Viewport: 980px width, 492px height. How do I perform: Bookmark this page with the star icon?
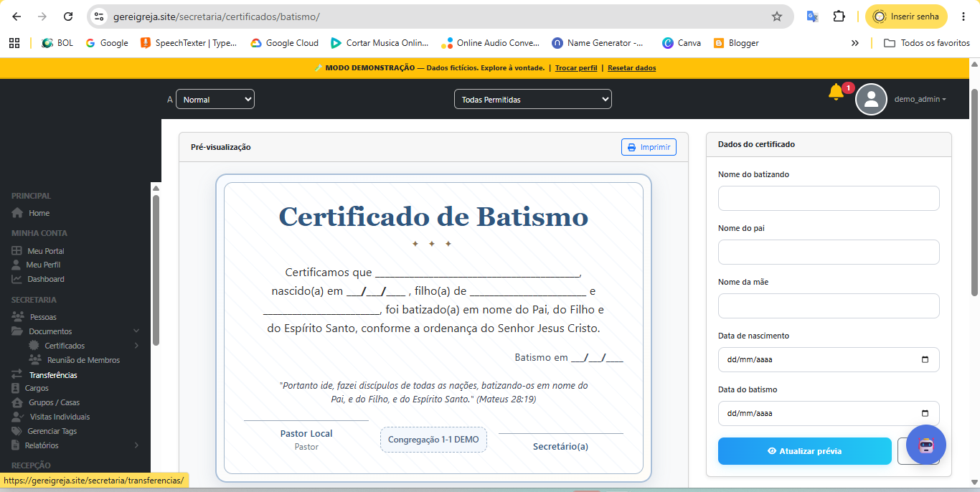(777, 16)
